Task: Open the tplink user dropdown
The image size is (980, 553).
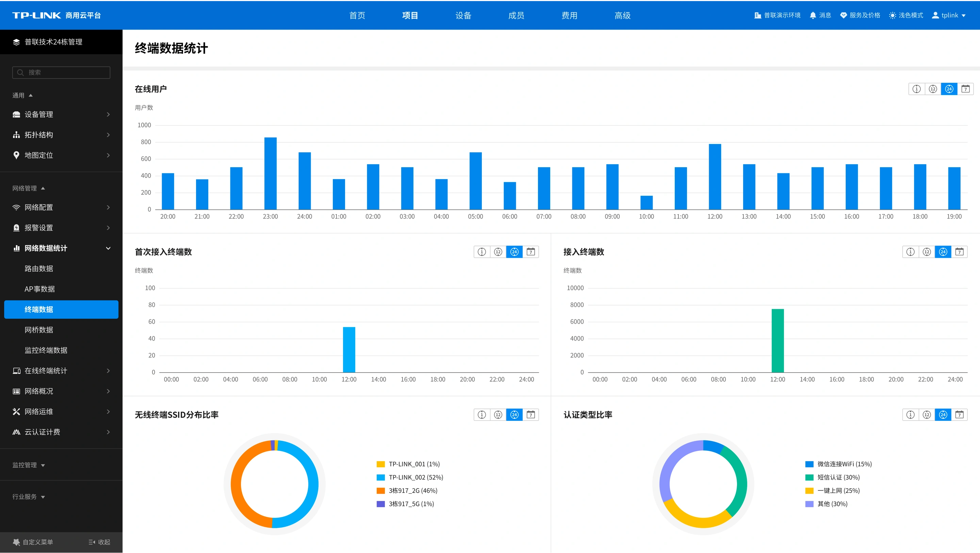Action: 949,15
